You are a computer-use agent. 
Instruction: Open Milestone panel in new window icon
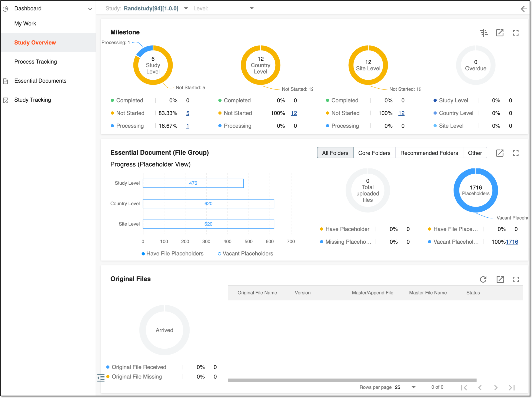(x=499, y=33)
